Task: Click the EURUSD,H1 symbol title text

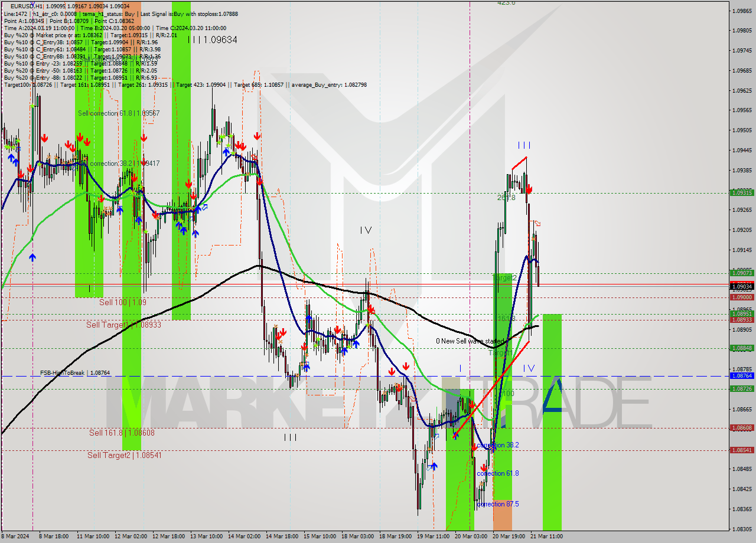Action: tap(27, 6)
